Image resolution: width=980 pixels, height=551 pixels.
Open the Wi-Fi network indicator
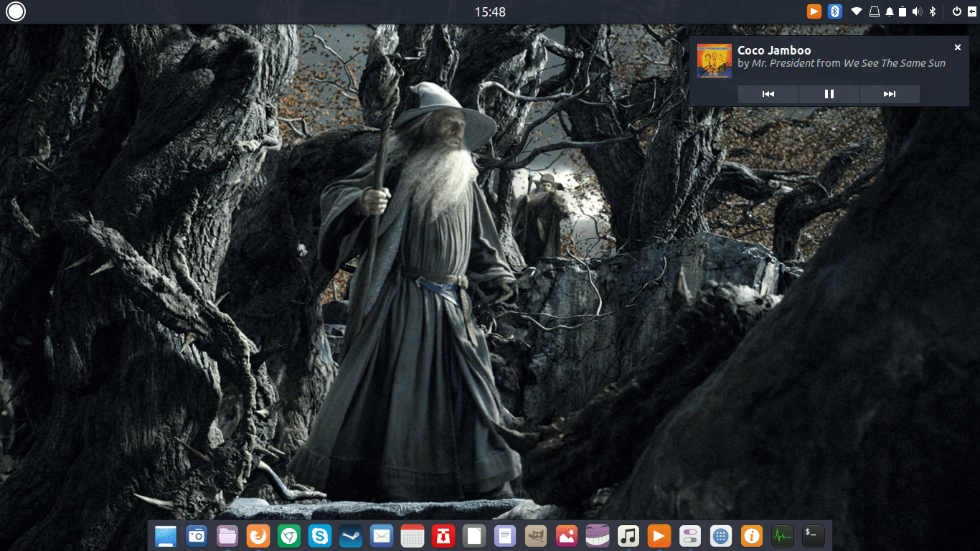pyautogui.click(x=857, y=11)
